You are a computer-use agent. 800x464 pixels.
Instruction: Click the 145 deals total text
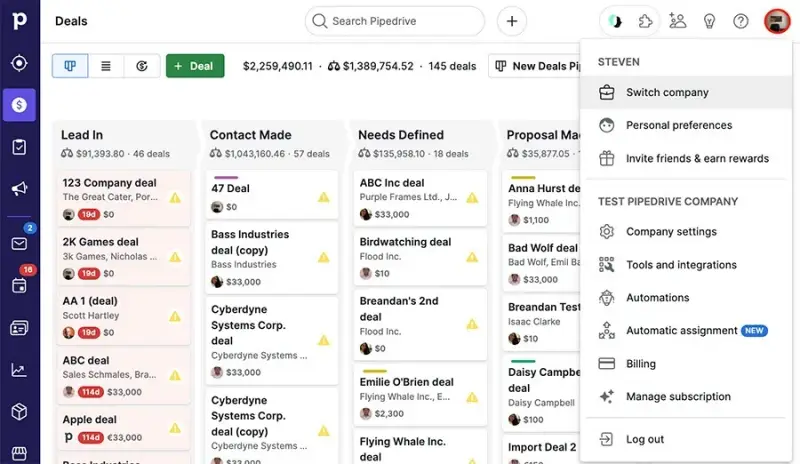452,66
